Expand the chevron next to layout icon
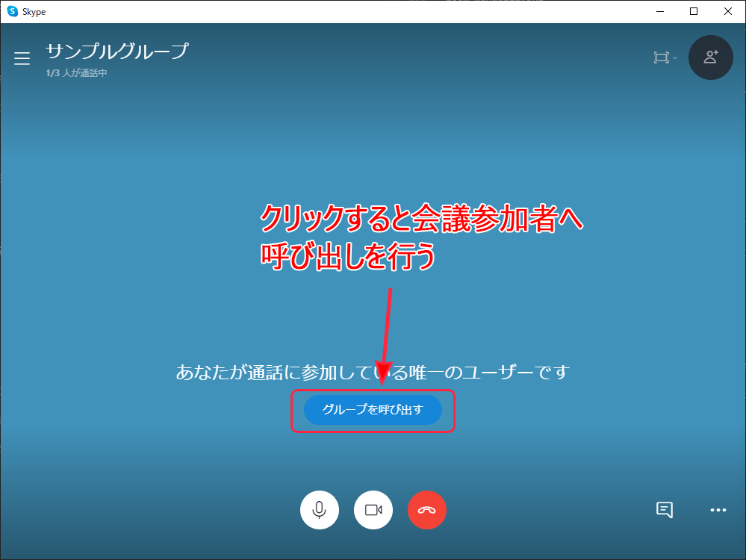746x560 pixels. click(x=675, y=57)
